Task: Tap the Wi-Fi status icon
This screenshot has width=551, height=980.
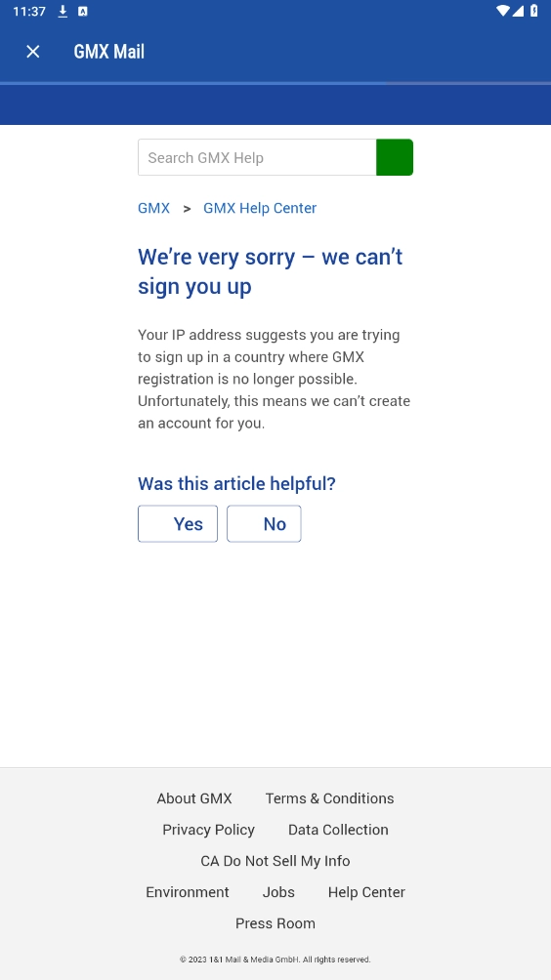Action: [x=503, y=11]
